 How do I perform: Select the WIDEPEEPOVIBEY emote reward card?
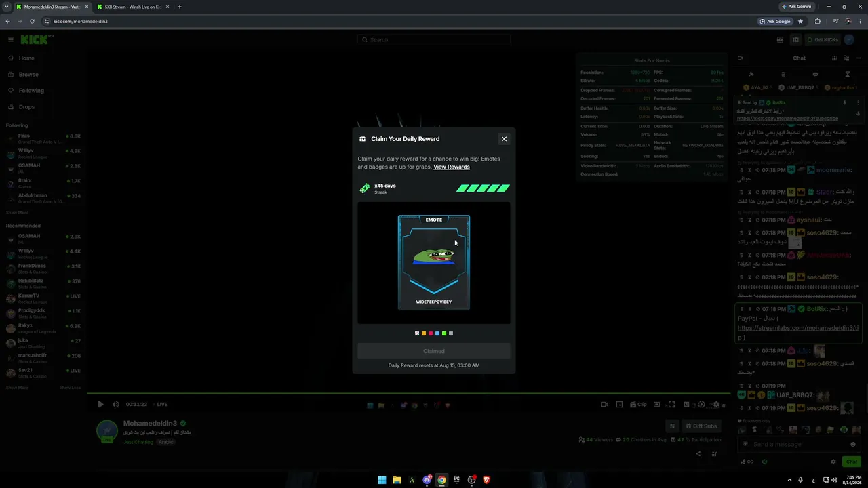click(x=434, y=263)
